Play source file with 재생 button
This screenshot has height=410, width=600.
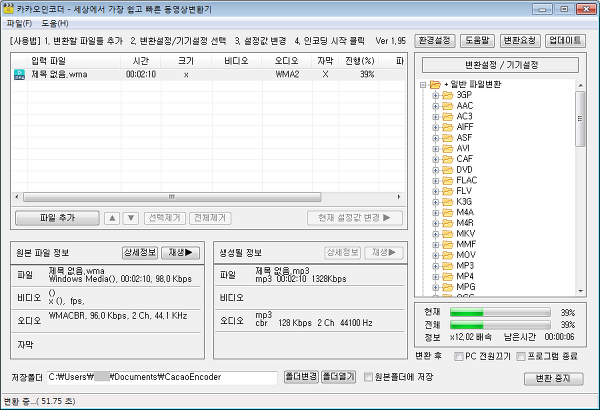[181, 253]
